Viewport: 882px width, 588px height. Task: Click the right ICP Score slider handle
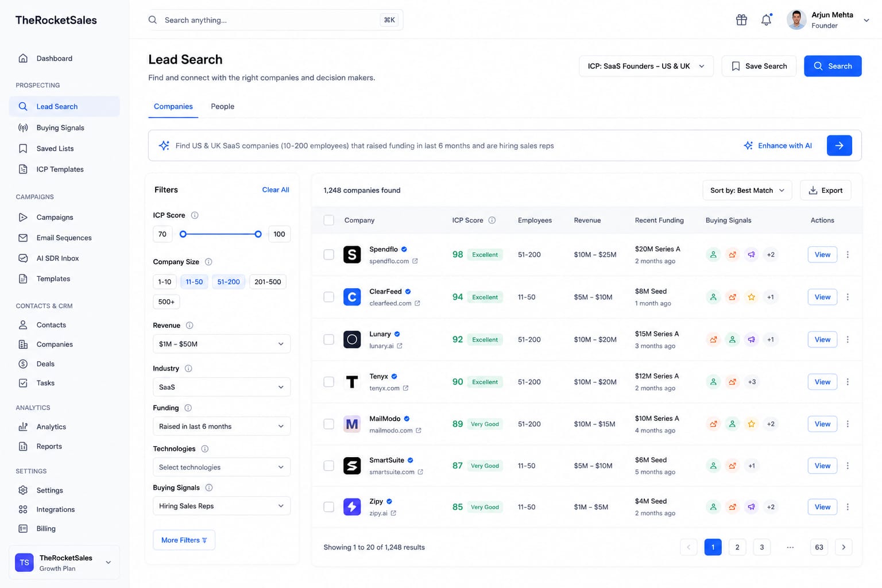point(258,234)
